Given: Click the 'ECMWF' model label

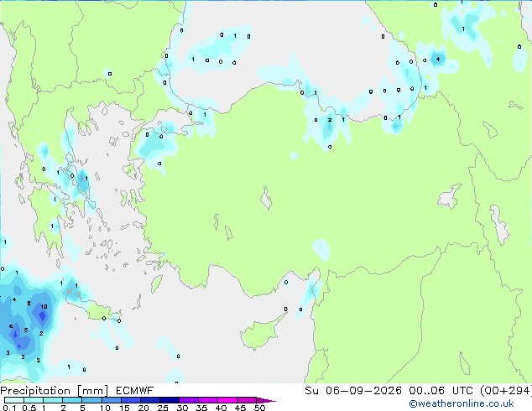Looking at the screenshot, I should coord(134,391).
